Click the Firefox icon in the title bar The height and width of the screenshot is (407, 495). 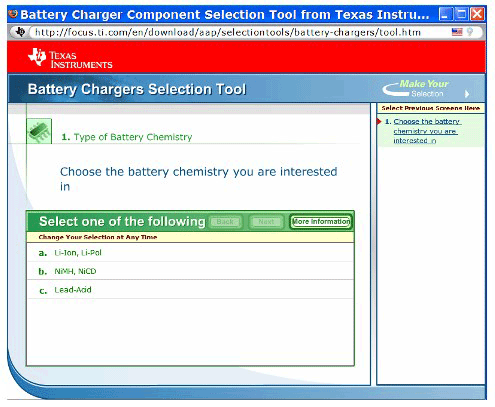tap(13, 14)
